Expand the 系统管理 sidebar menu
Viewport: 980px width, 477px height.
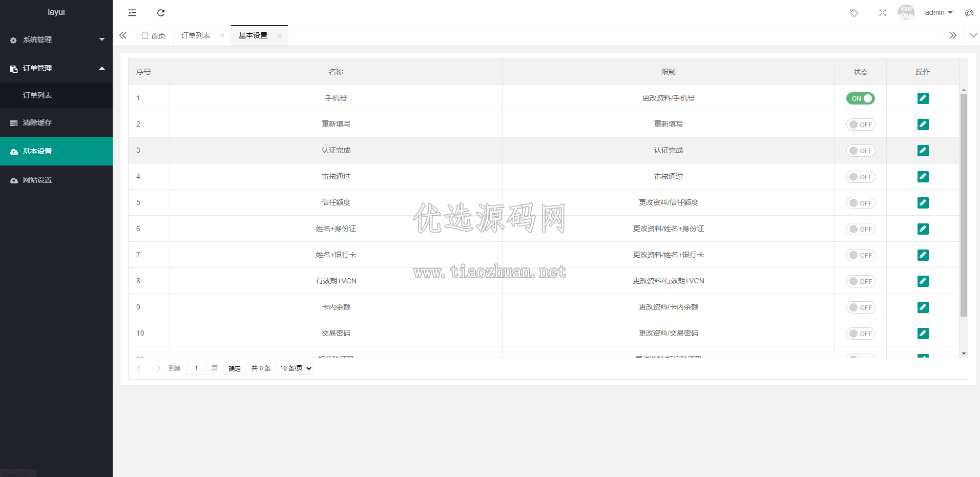click(56, 39)
